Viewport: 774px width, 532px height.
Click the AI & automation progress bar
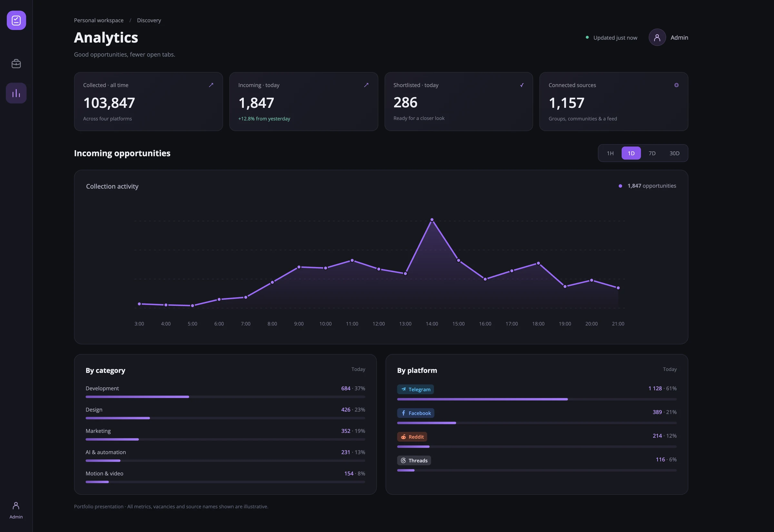225,461
